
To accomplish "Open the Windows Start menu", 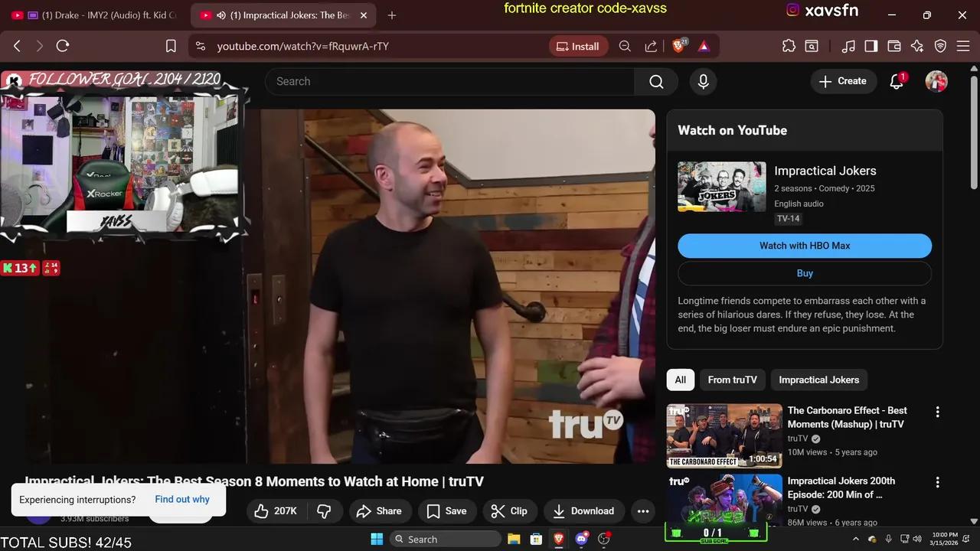I will [x=377, y=539].
